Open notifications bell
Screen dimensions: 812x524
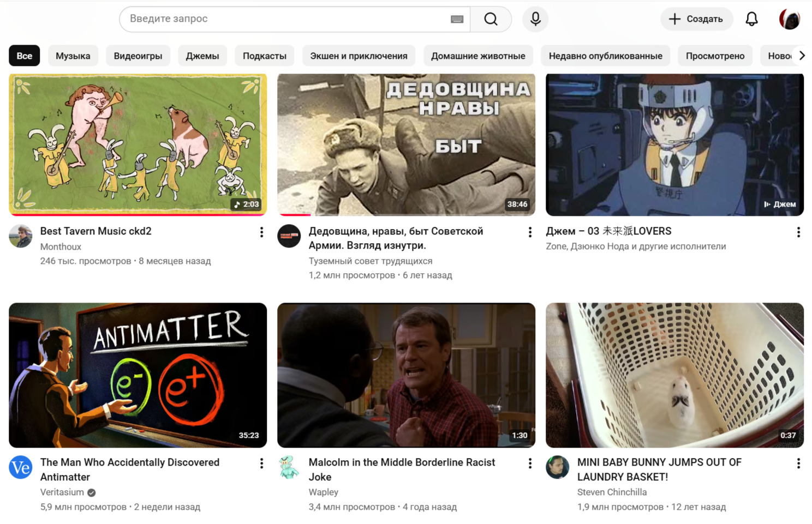pos(751,19)
